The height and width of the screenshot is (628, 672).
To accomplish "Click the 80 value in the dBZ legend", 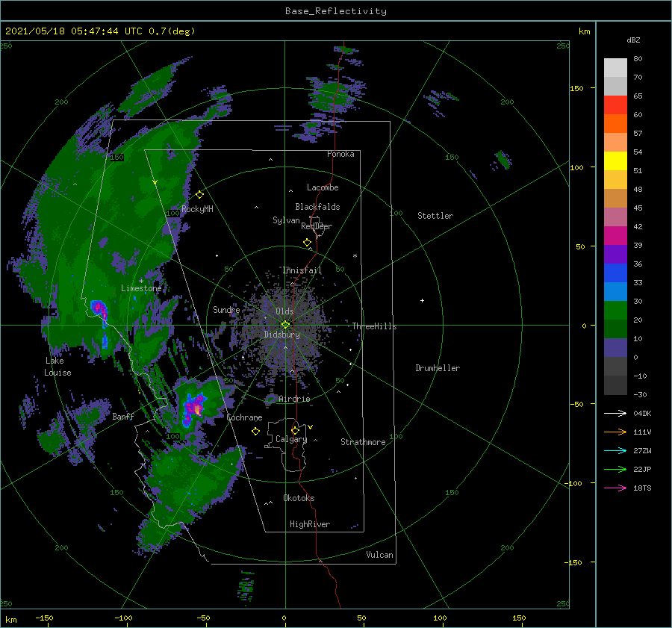I will point(638,59).
